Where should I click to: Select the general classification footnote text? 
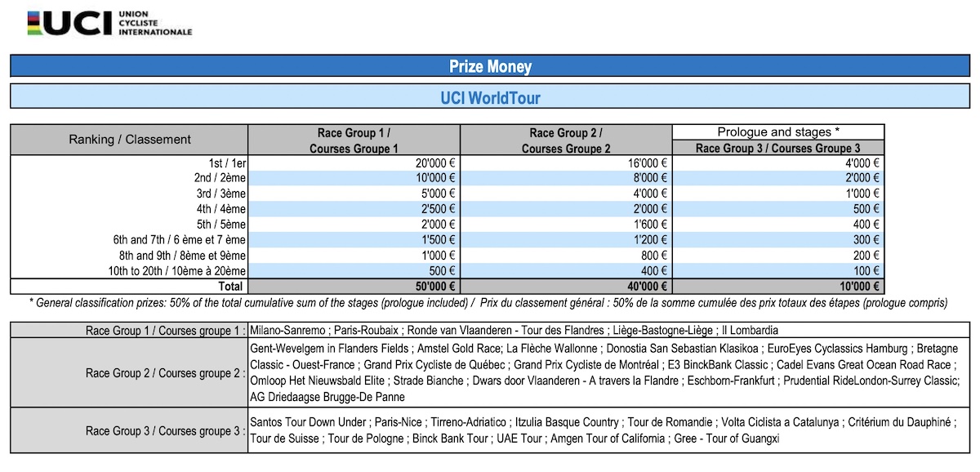coord(490,301)
